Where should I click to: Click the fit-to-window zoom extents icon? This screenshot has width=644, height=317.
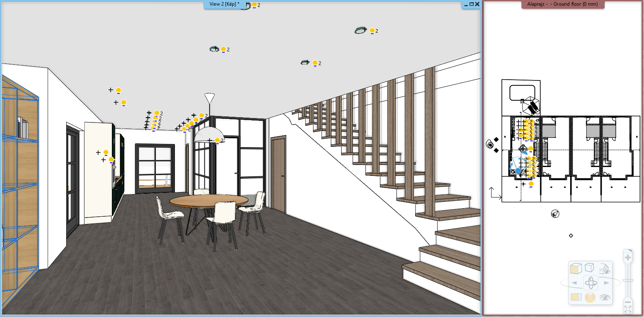pyautogui.click(x=627, y=309)
